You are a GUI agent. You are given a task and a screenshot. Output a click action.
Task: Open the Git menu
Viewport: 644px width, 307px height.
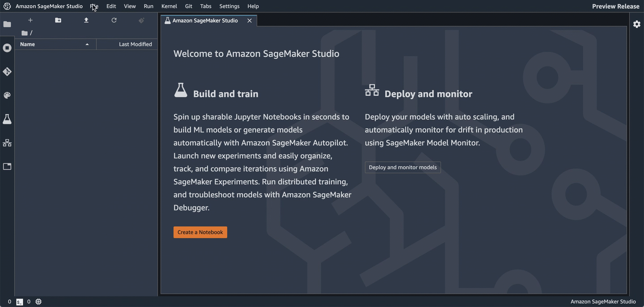[189, 6]
